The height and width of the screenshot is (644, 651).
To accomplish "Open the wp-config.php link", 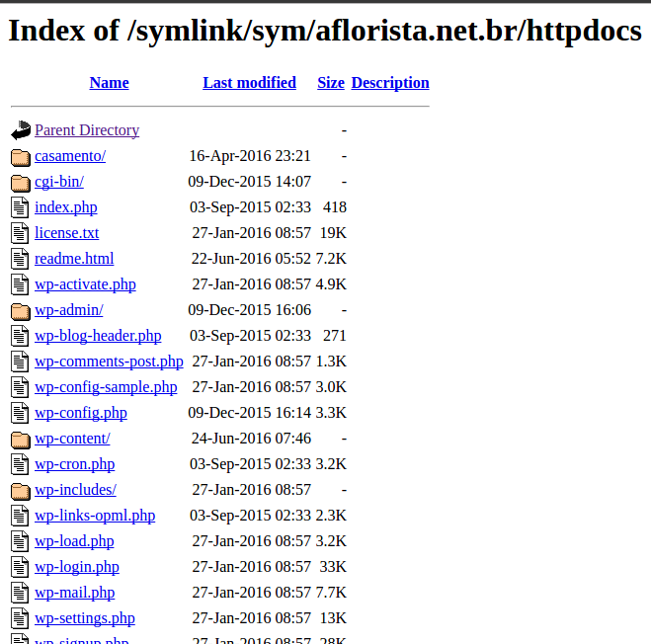I will 81,413.
